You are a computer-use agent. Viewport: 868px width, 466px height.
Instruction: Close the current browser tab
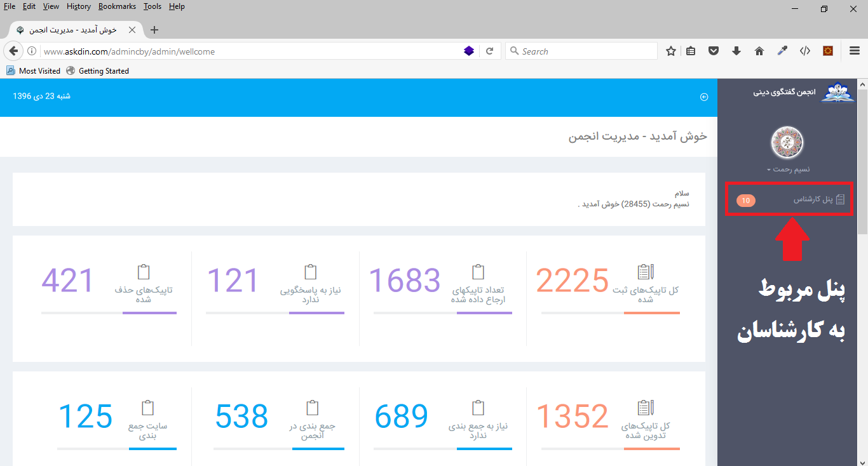point(133,30)
